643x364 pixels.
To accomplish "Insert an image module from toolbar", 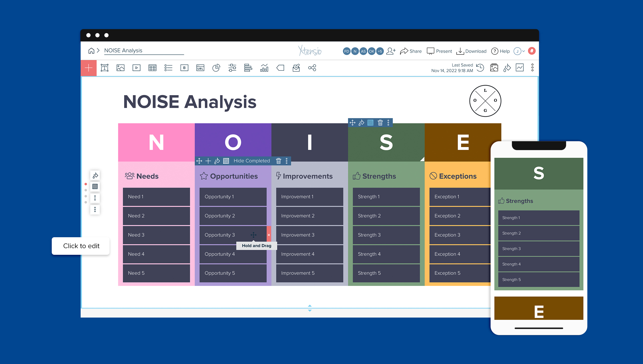I will [121, 68].
